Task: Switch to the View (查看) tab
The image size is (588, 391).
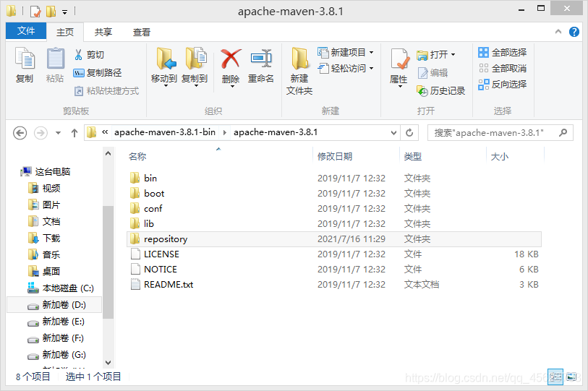Action: [141, 33]
